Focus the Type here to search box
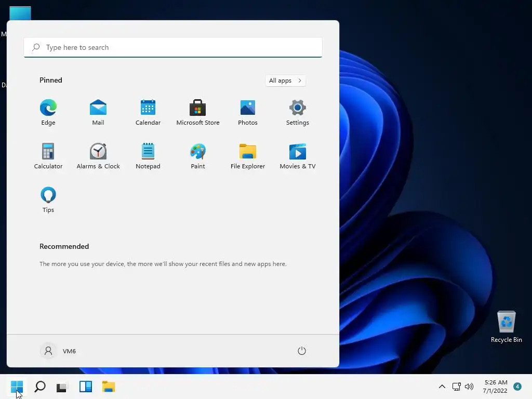 tap(173, 47)
